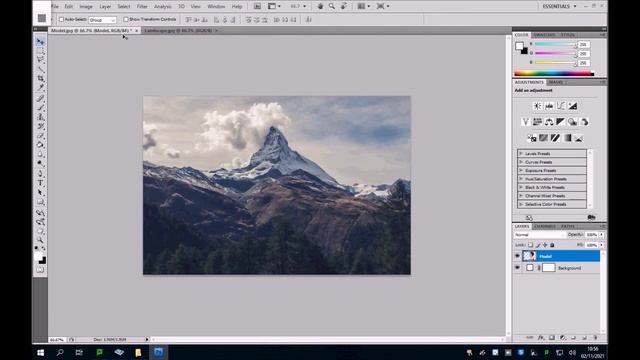Add a Photo Filter adjustment
The image size is (640, 360).
[x=572, y=122]
